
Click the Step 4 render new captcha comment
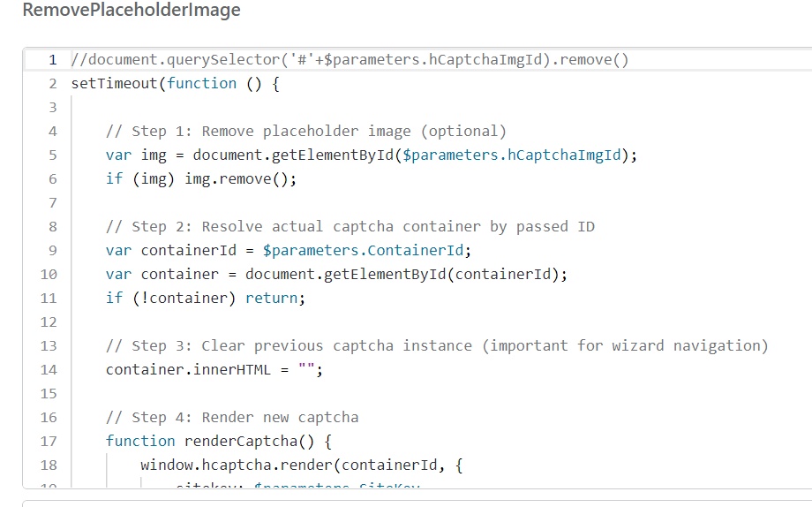(231, 418)
